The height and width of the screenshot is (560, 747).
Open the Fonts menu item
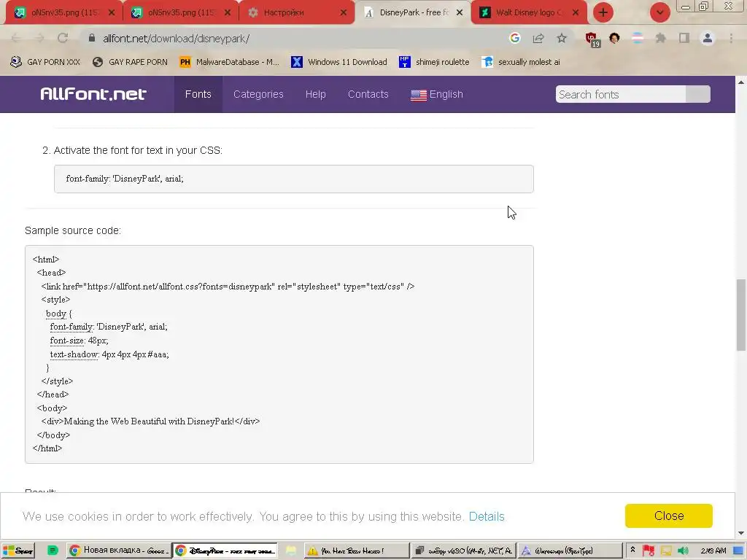coord(198,94)
